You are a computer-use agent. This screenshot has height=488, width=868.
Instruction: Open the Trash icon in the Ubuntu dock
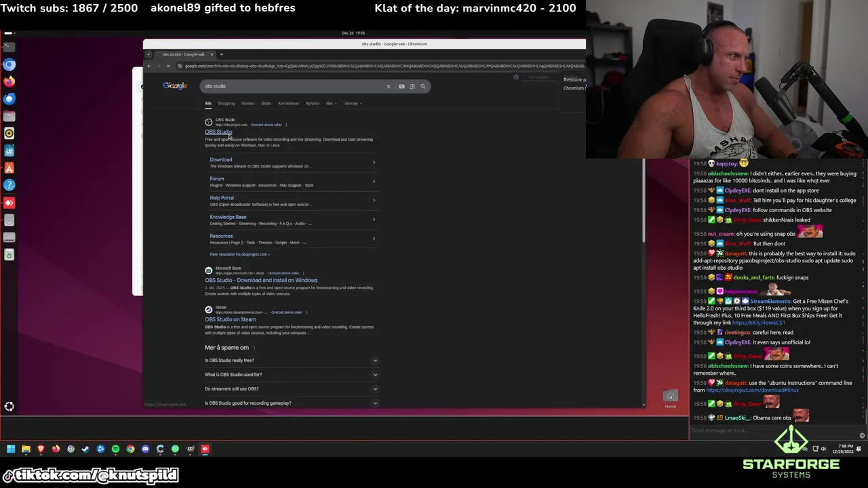[9, 255]
